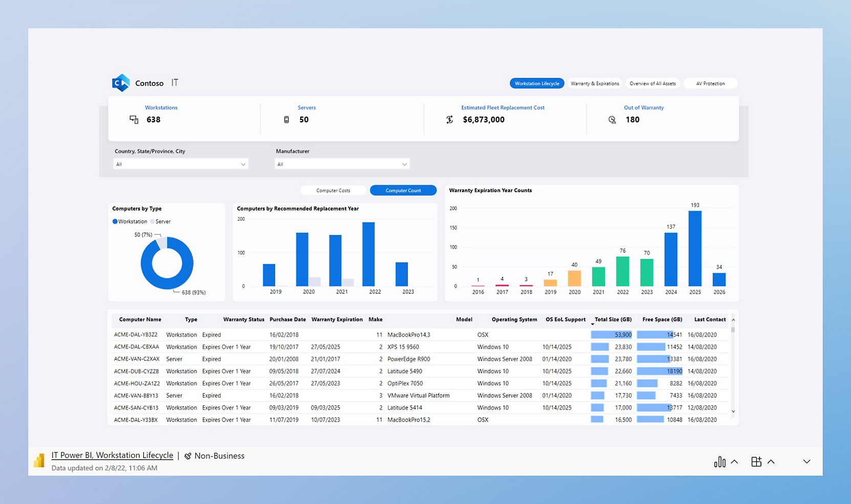Open IT Power BI, Workstation Lifecycle link
This screenshot has height=504, width=851.
[x=113, y=455]
